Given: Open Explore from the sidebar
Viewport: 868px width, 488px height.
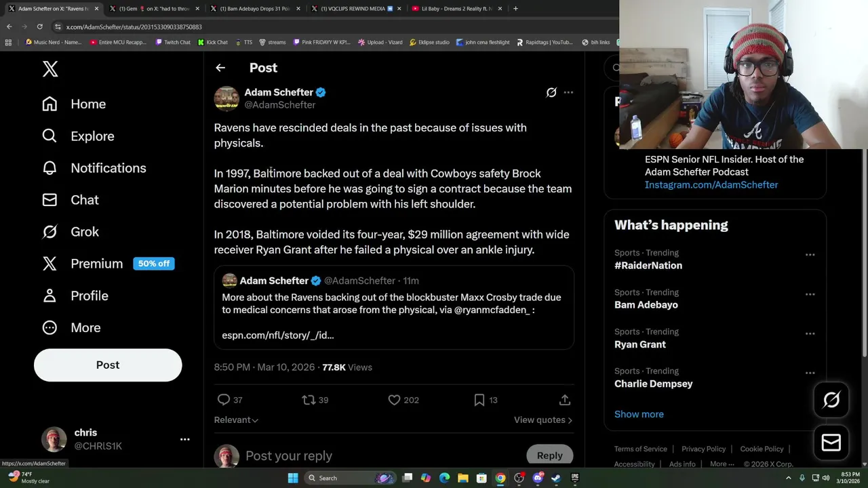Looking at the screenshot, I should click(78, 136).
